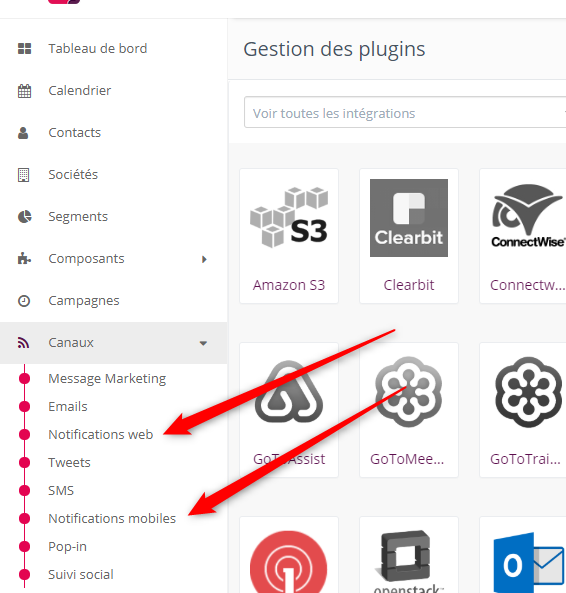Click the Amazon S3 plugin name
566x593 pixels.
tap(289, 285)
